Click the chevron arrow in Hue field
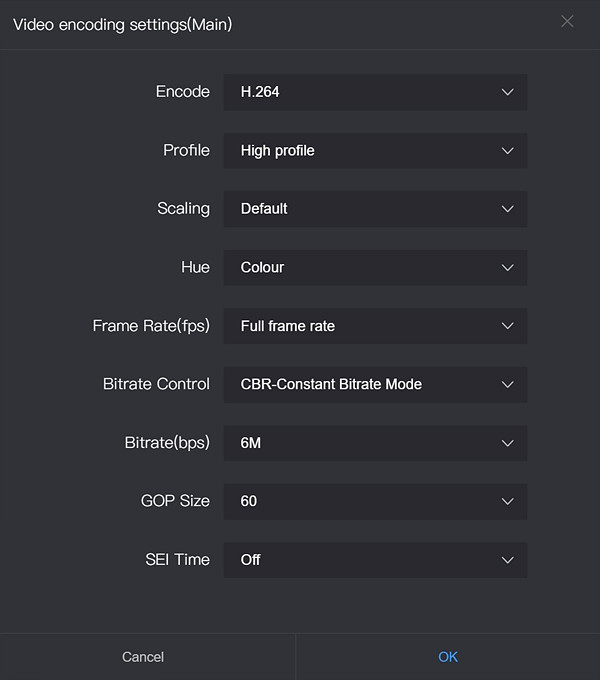Image resolution: width=600 pixels, height=680 pixels. [507, 268]
